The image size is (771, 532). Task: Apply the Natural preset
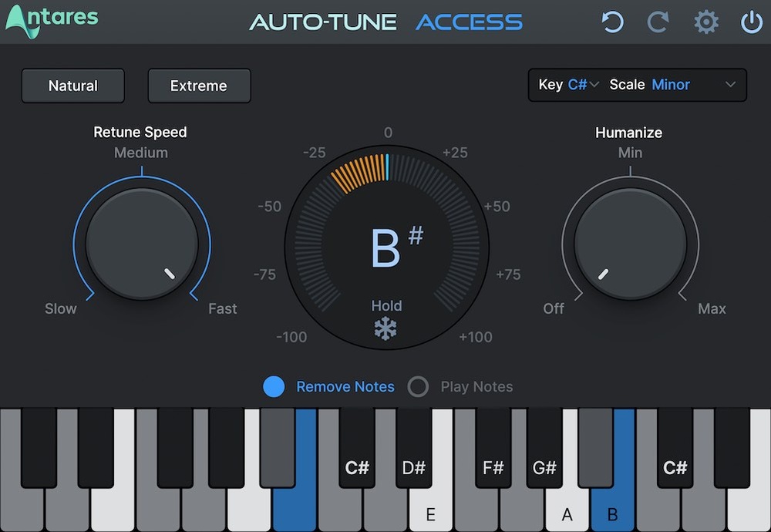72,86
